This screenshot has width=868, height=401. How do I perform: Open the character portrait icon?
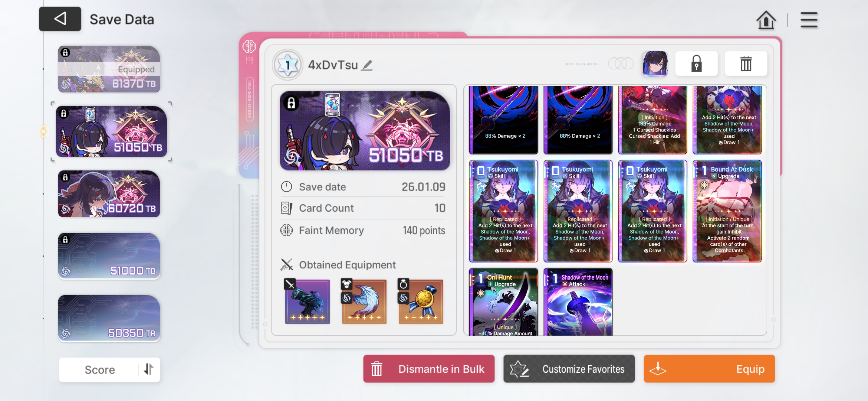[655, 64]
